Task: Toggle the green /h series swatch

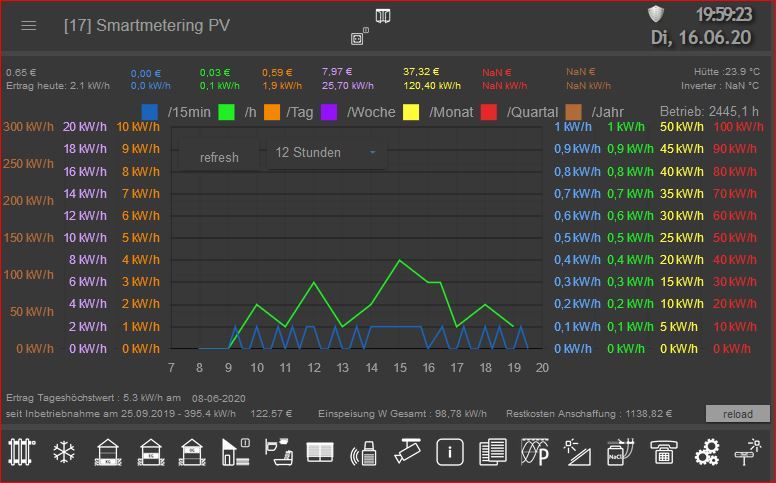Action: pos(226,112)
